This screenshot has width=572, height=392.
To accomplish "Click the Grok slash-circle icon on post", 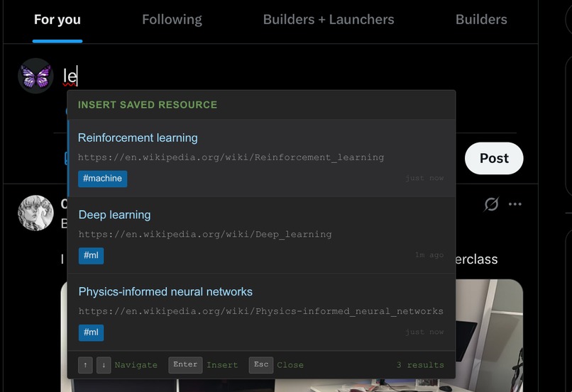I will (491, 204).
